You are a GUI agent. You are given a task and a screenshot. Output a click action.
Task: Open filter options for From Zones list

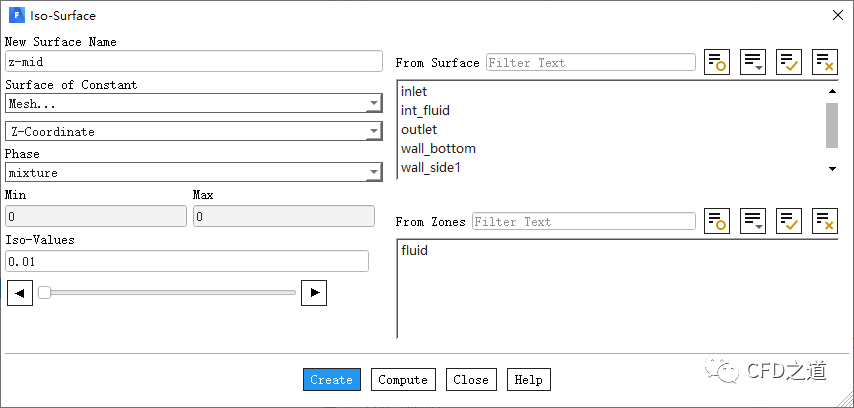(753, 221)
